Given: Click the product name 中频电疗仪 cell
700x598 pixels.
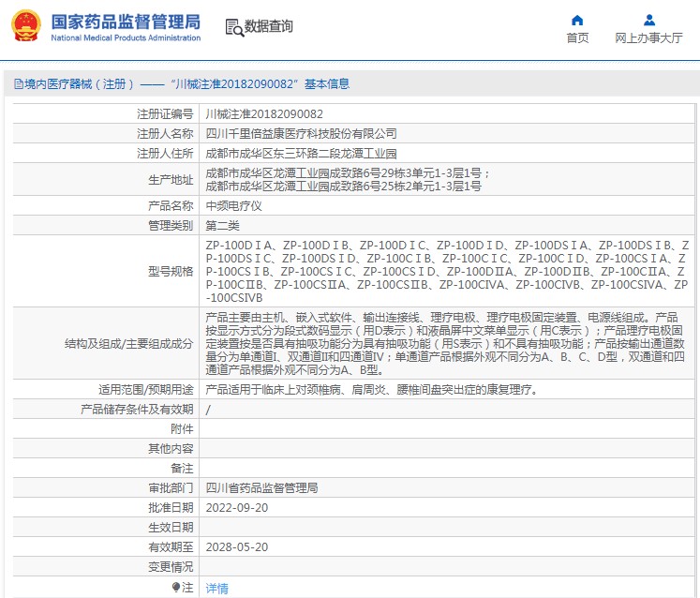Looking at the screenshot, I should (233, 205).
